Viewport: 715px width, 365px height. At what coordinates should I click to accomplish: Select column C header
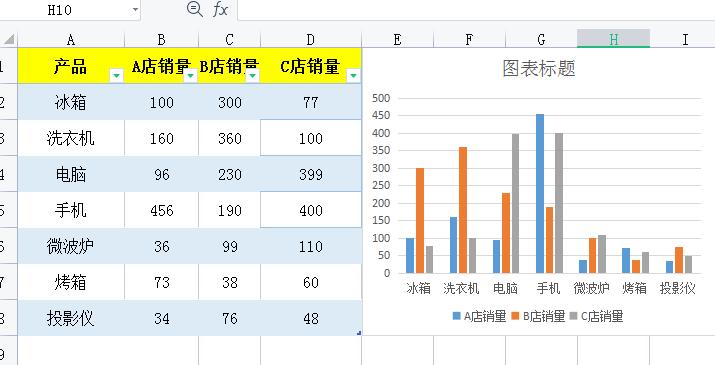(229, 40)
